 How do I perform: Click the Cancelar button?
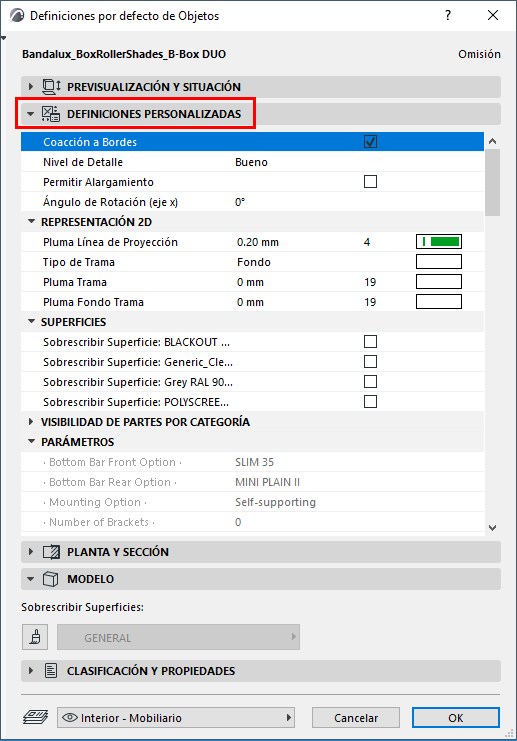pos(356,717)
